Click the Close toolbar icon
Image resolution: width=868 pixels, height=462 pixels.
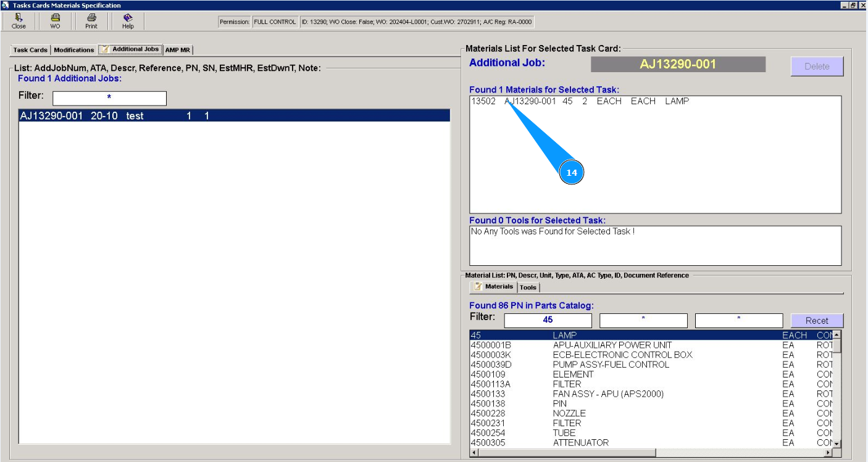coord(19,22)
